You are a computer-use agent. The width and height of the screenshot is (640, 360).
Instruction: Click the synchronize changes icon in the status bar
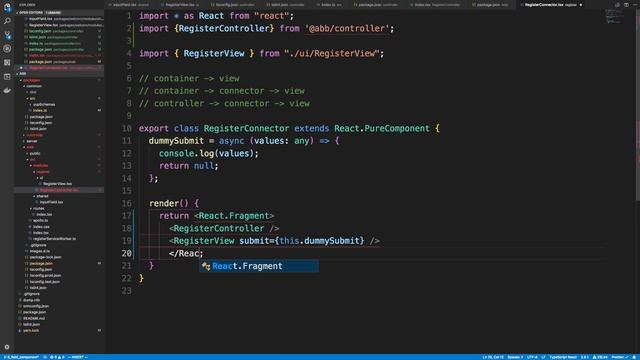[45, 357]
